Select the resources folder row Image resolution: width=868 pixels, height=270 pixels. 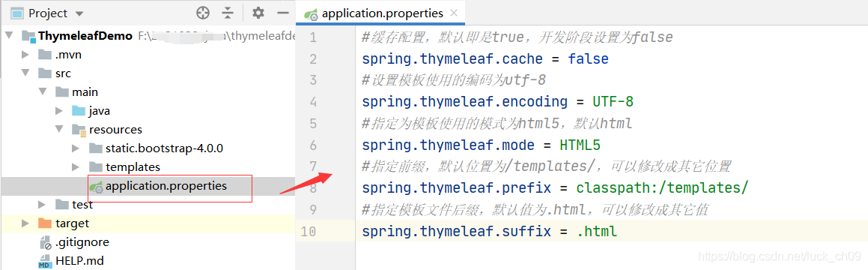148,130
